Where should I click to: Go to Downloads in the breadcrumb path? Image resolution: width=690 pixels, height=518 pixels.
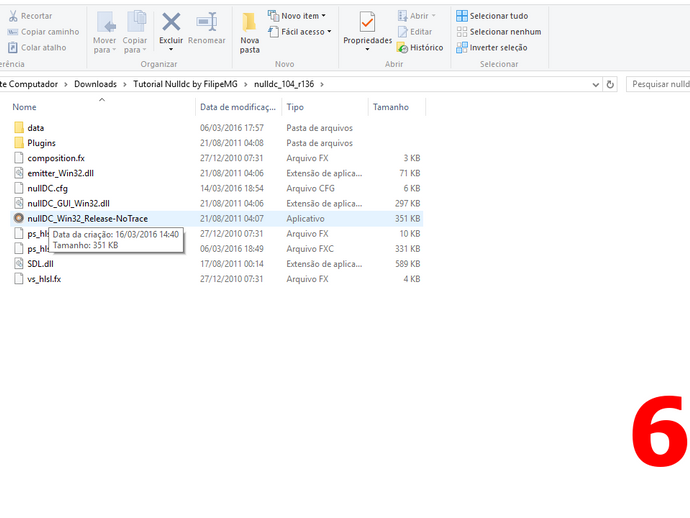click(x=95, y=84)
